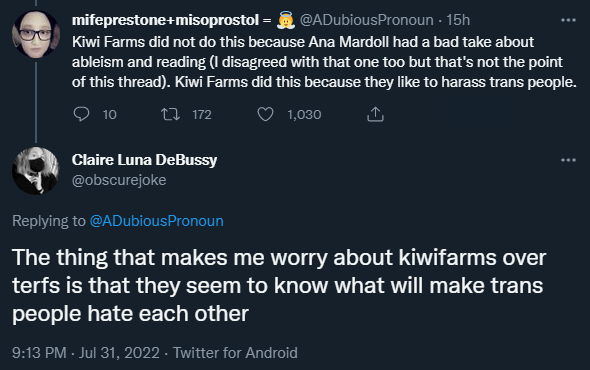Click the reply speech bubble icon
Viewport: 590px width, 370px height.
point(81,114)
